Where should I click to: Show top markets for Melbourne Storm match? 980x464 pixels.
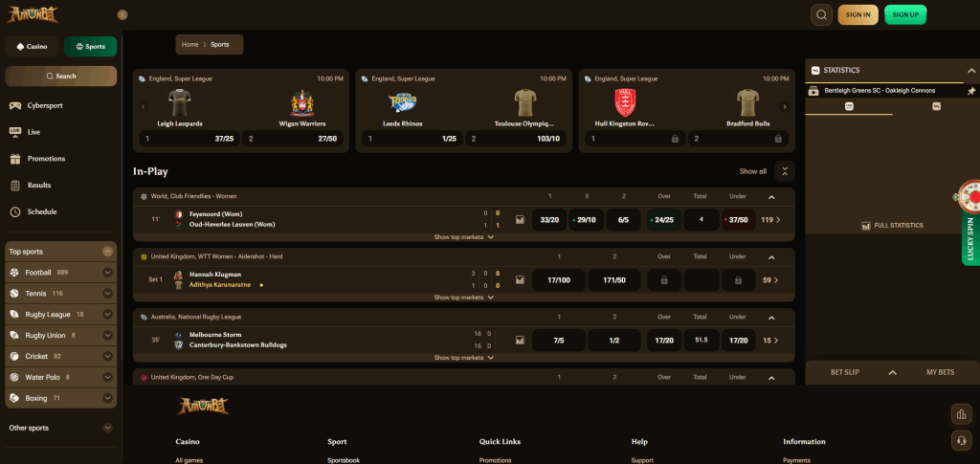464,358
